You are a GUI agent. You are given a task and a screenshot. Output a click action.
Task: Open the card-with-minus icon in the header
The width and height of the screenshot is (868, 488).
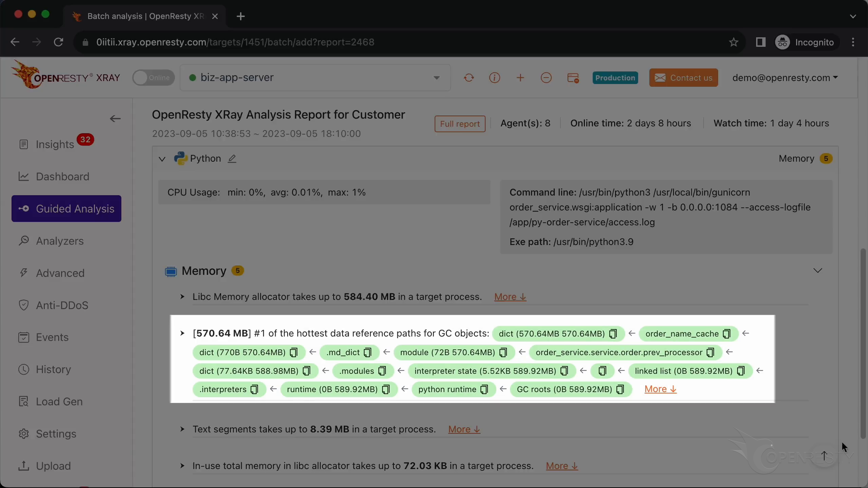point(573,78)
